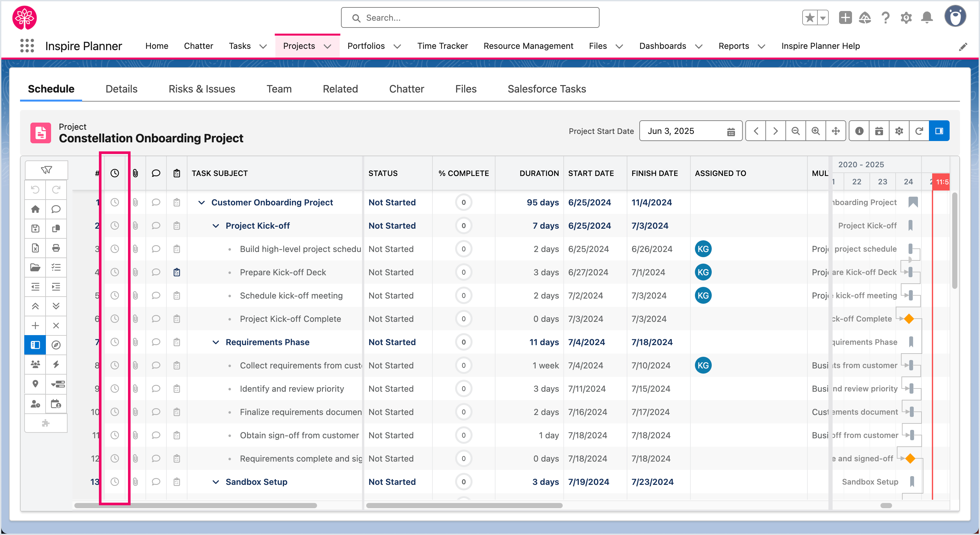This screenshot has width=980, height=535.
Task: Collapse the Sandbox Setup group
Action: pyautogui.click(x=216, y=482)
